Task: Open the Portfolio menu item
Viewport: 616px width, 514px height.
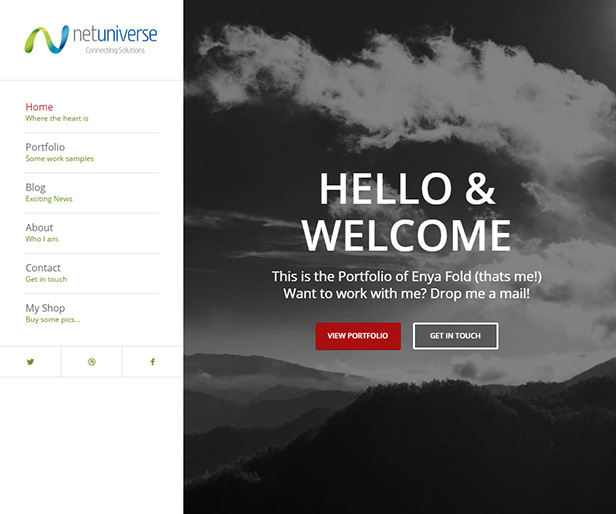Action: coord(92,152)
